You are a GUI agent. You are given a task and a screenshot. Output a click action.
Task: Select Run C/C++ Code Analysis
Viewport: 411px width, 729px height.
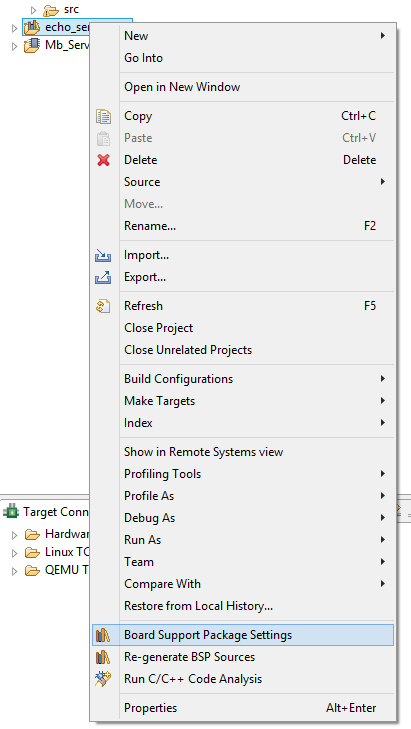click(243, 679)
